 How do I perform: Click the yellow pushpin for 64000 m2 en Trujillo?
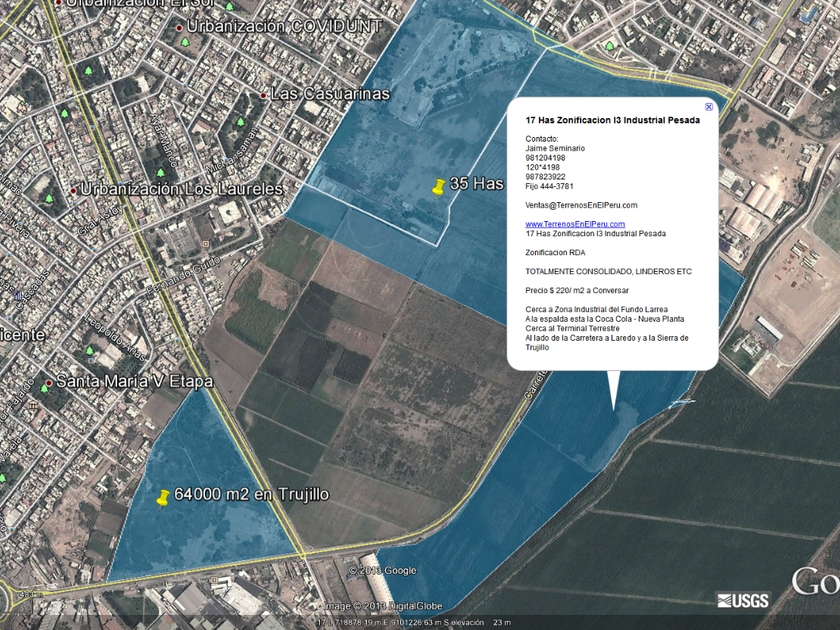coord(163,498)
